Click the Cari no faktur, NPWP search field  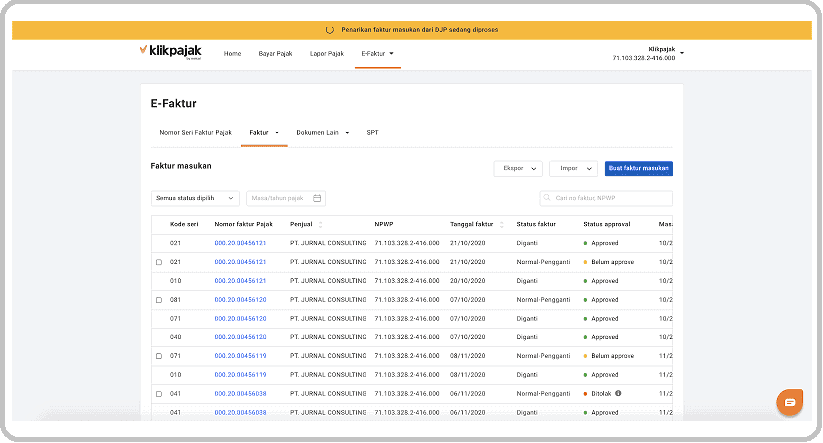(x=606, y=198)
